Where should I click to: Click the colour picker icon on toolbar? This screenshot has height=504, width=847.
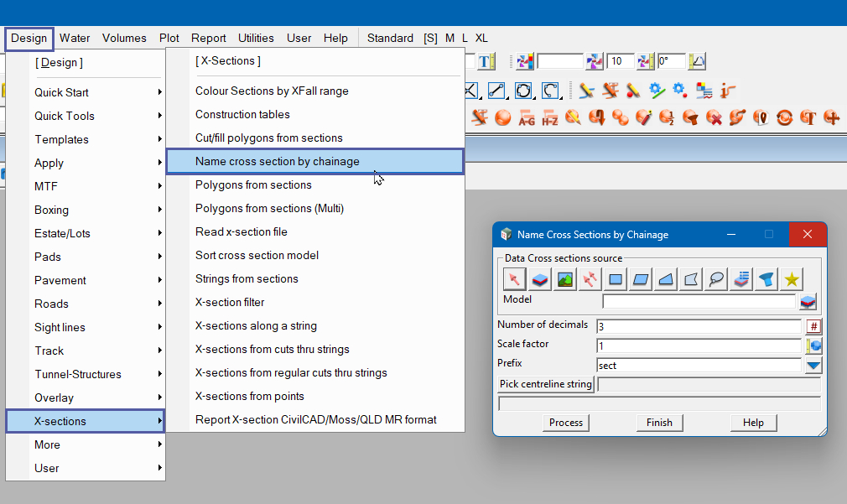(525, 61)
